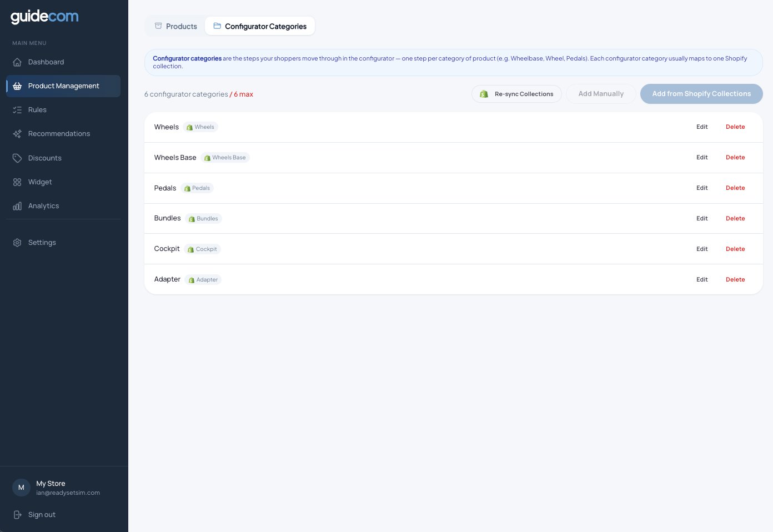Image resolution: width=773 pixels, height=532 pixels.
Task: Click the Re-sync Collections button
Action: 516,94
